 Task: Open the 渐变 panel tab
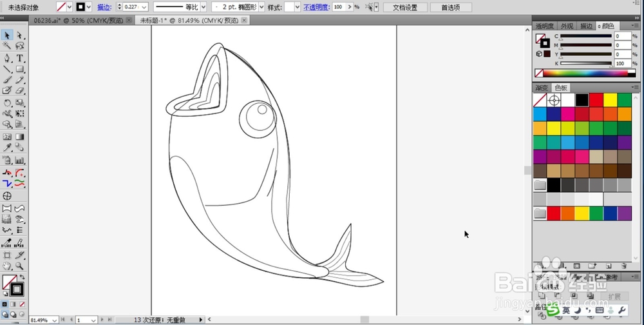pos(542,88)
